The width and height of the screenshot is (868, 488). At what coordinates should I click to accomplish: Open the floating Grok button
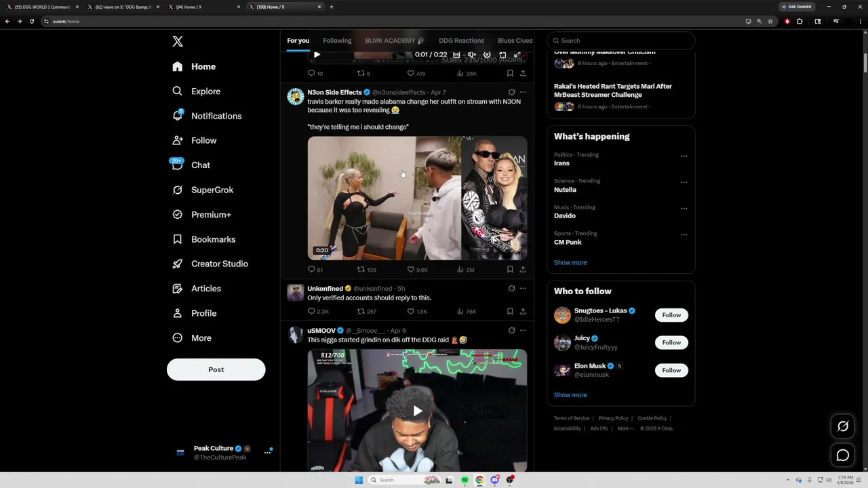(843, 426)
